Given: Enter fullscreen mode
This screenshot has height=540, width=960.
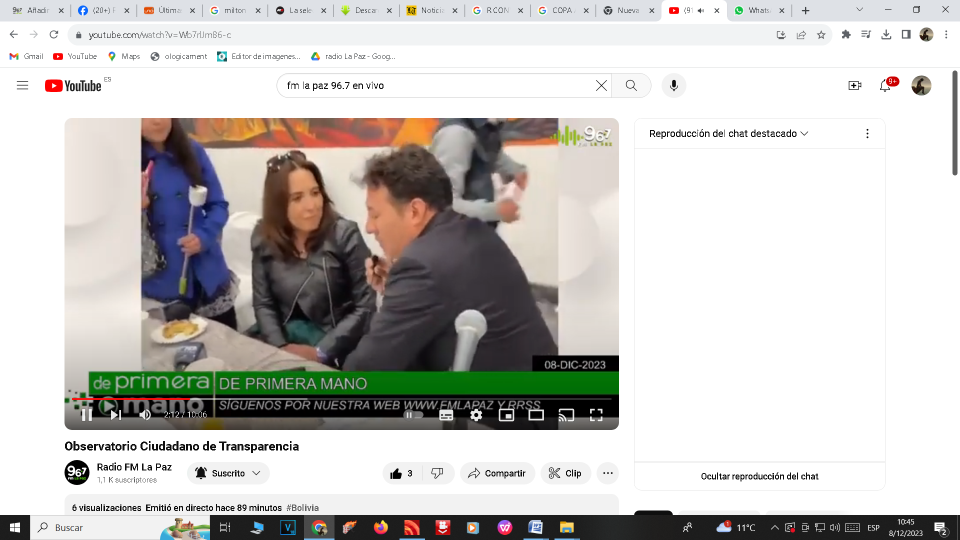Looking at the screenshot, I should pyautogui.click(x=596, y=415).
